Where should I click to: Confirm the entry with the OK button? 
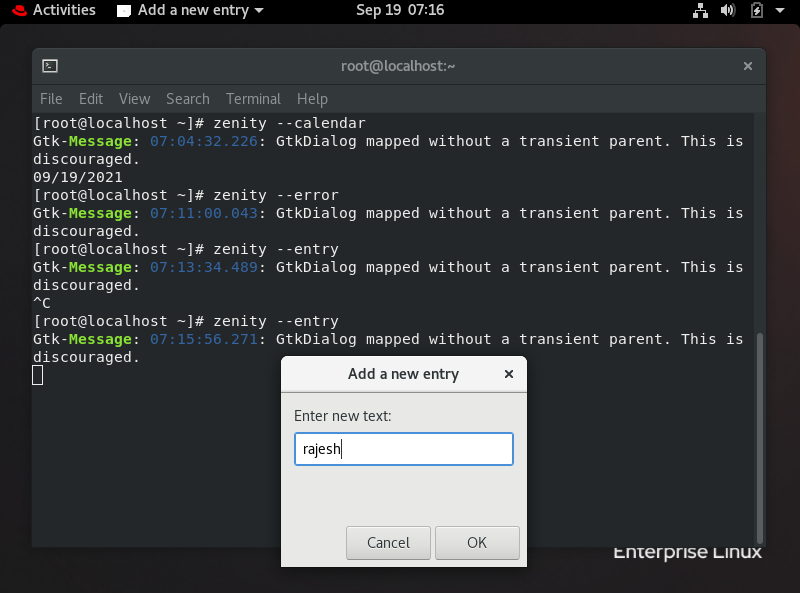click(477, 542)
